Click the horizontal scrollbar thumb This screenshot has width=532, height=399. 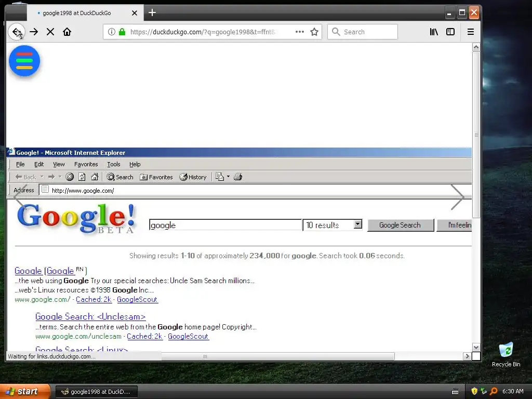tap(278, 356)
